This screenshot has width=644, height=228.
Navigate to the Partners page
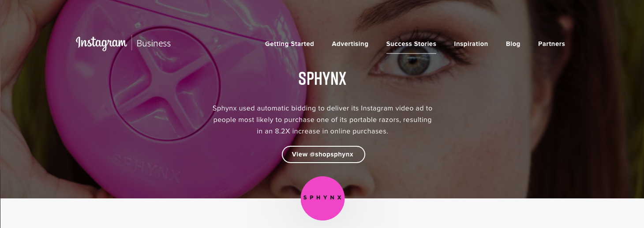tap(551, 44)
